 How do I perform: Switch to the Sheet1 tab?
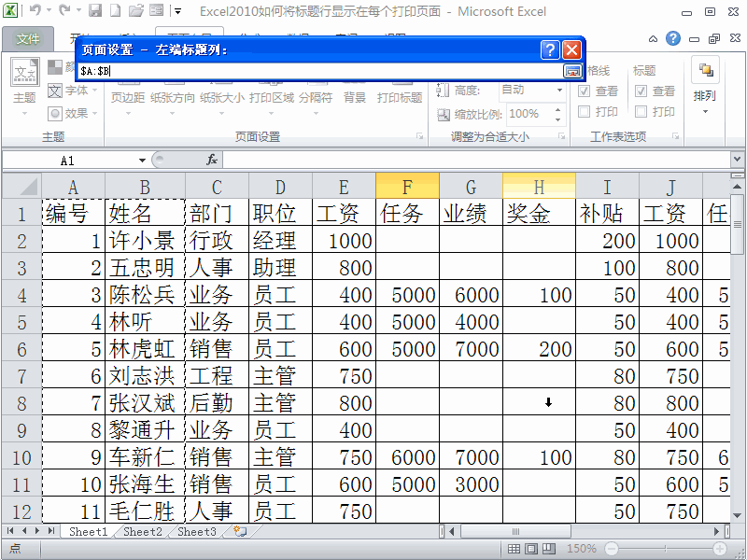(88, 531)
